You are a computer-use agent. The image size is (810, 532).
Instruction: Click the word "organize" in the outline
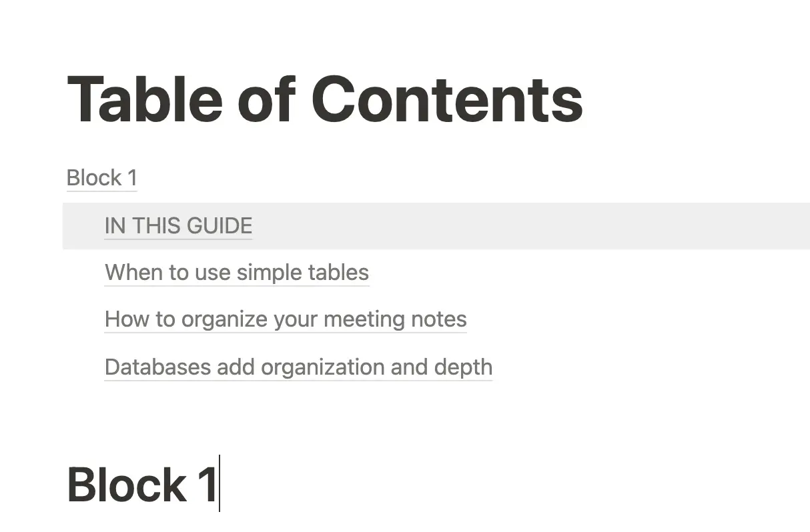tap(220, 319)
